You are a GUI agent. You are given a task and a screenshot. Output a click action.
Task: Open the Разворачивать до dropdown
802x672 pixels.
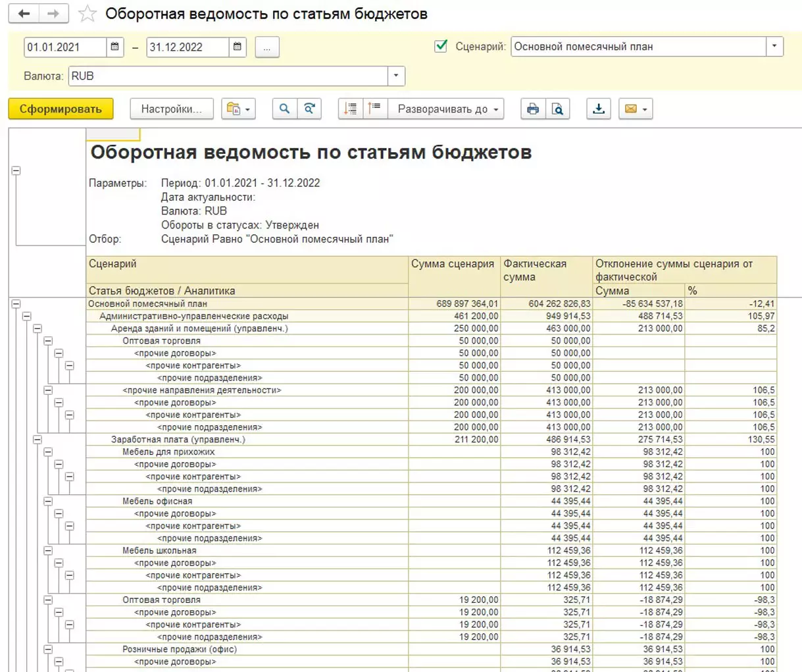(446, 109)
